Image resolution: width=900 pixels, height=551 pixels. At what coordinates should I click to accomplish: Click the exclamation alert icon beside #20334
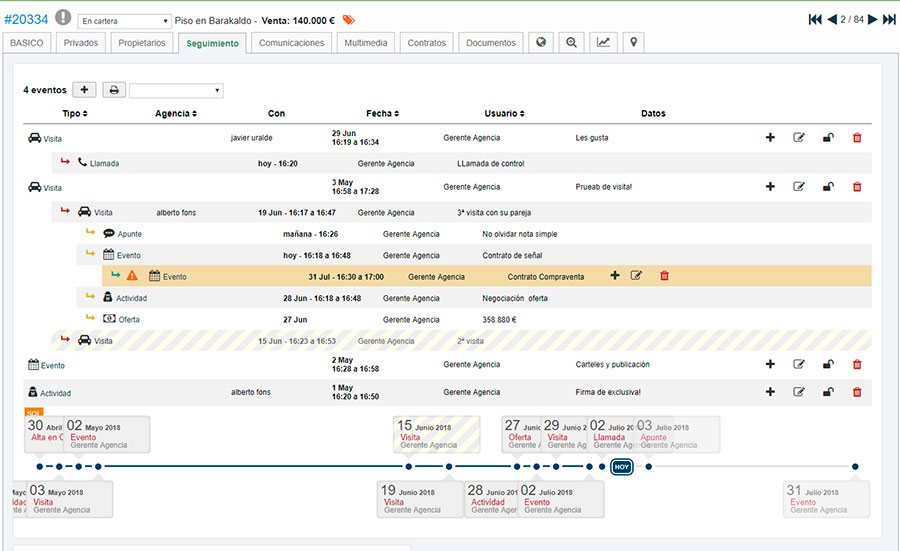tap(63, 17)
